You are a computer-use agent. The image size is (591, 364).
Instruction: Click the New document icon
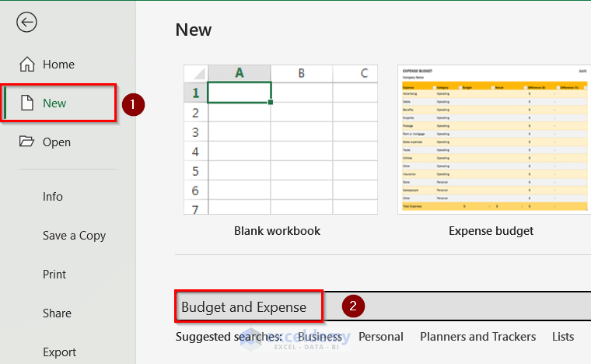(27, 103)
